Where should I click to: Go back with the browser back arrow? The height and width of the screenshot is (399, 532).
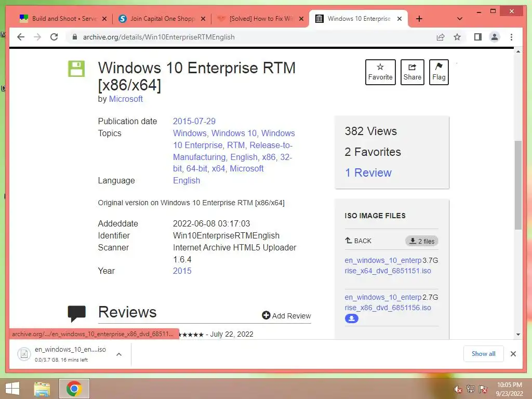[21, 37]
